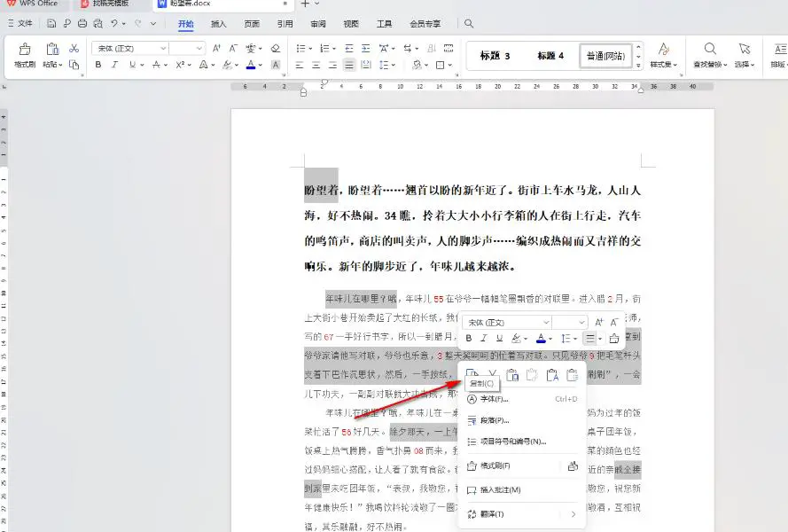Click the Cut icon in context menu

coord(493,374)
